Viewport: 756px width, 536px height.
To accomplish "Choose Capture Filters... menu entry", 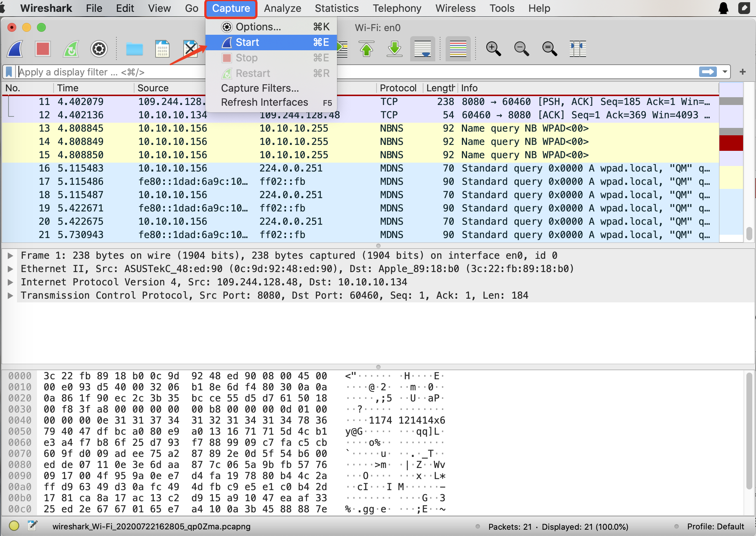I will 260,88.
